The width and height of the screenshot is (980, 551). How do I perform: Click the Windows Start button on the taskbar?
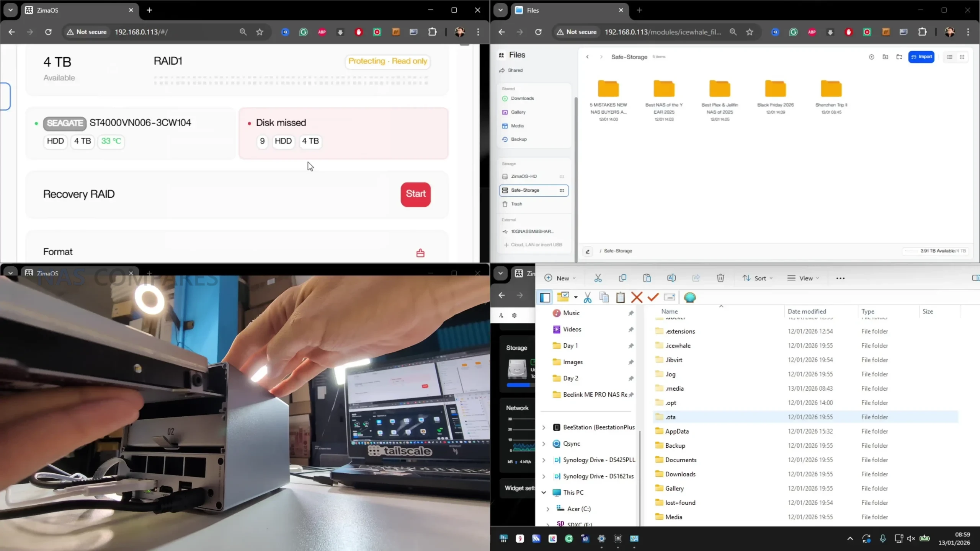coord(503,539)
